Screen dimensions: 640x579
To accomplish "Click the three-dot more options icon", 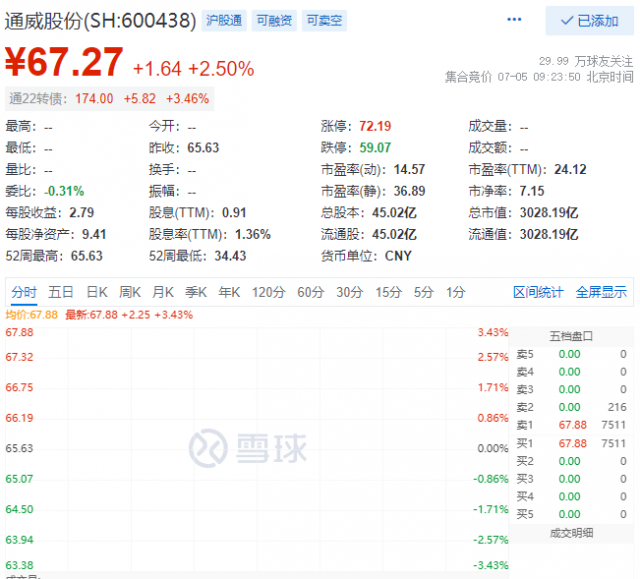I will (515, 20).
